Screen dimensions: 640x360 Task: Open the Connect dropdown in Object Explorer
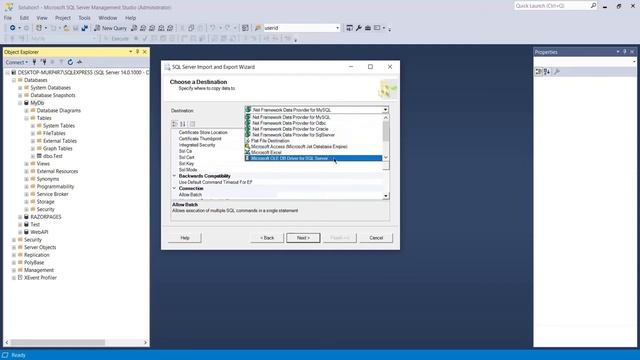click(x=17, y=62)
